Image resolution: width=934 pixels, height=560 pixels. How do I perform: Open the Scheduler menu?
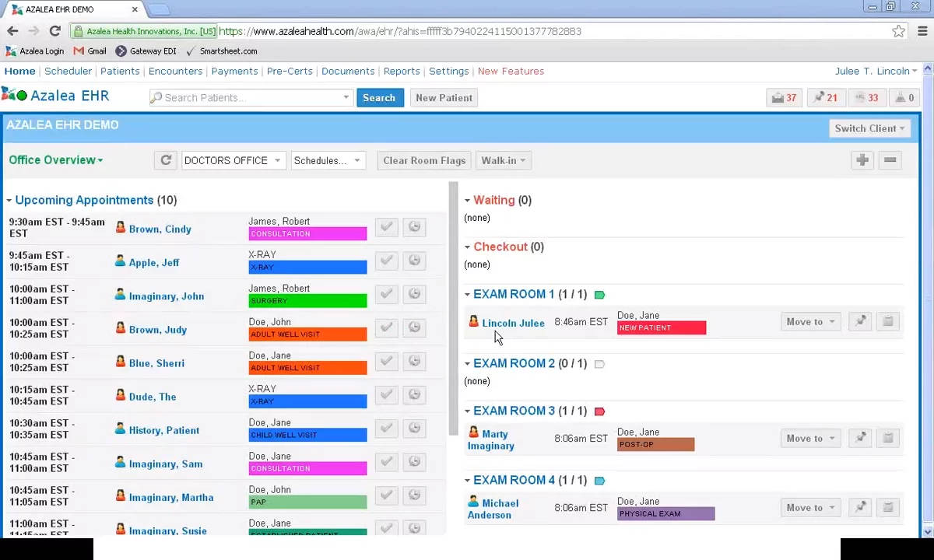pyautogui.click(x=68, y=71)
